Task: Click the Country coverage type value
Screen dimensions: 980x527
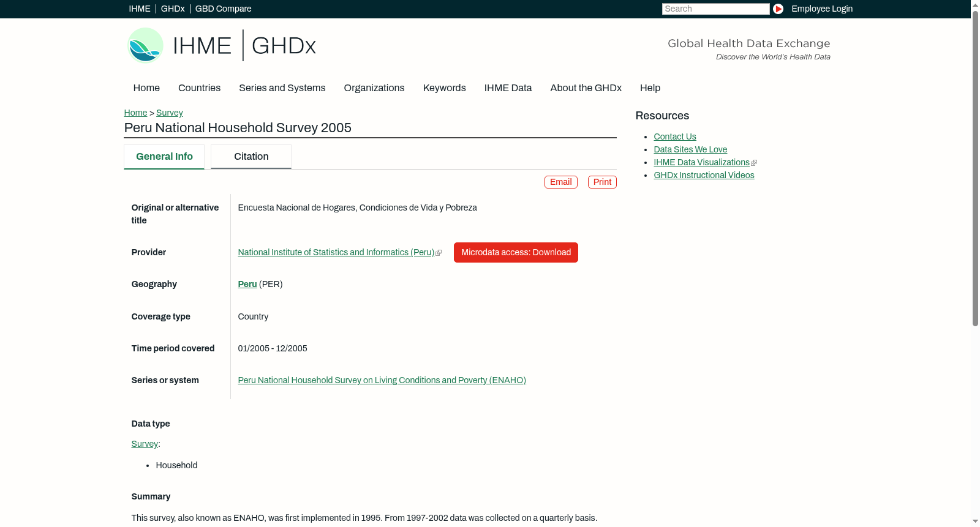Action: click(253, 316)
